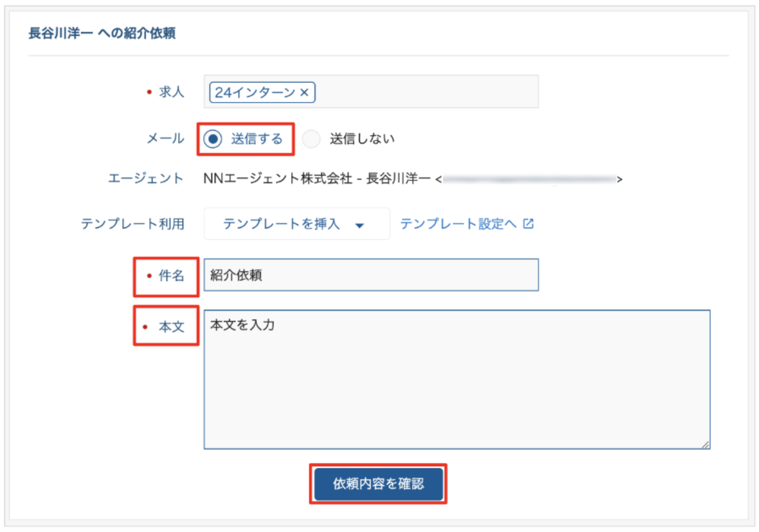The width and height of the screenshot is (759, 532).
Task: Focus the 件名 input with 紹介依頼
Action: tap(370, 275)
